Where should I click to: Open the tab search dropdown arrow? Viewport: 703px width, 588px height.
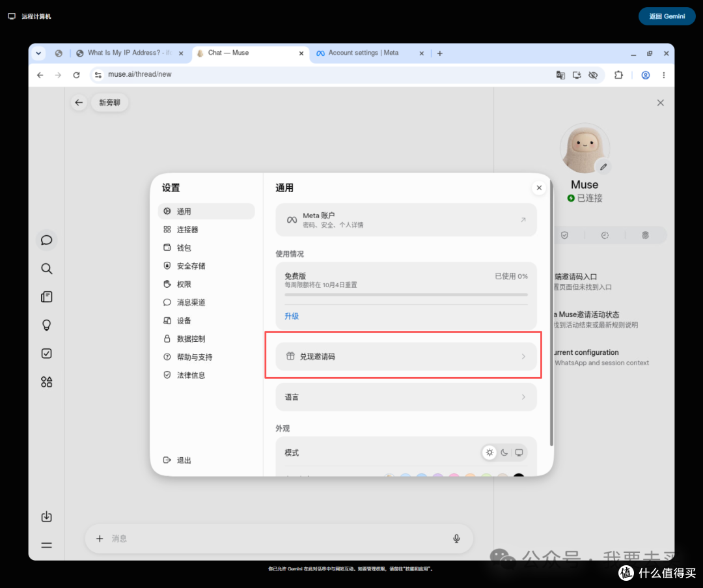38,53
